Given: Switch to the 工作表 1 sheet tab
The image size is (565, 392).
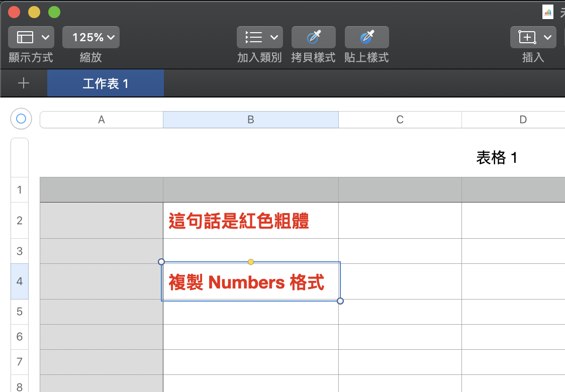Looking at the screenshot, I should [x=106, y=83].
